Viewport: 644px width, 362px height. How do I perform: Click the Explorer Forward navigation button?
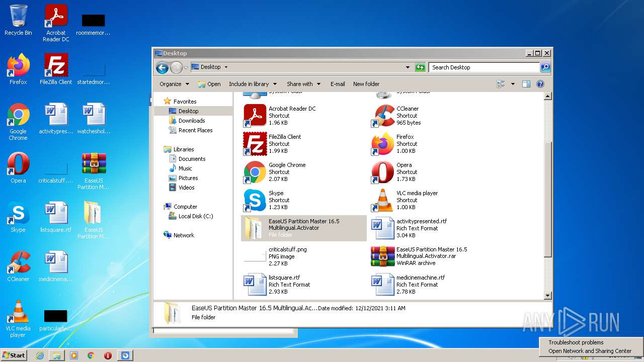point(176,67)
